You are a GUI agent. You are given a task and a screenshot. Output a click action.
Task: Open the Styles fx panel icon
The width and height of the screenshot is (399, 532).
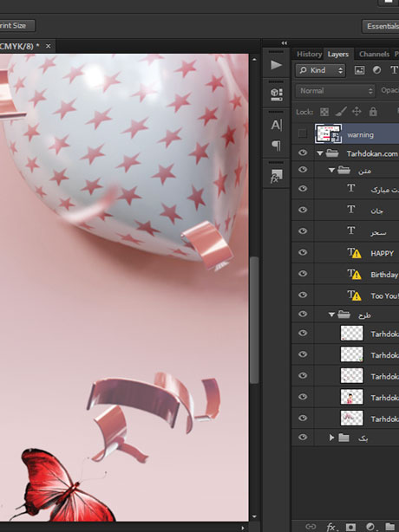point(276,177)
